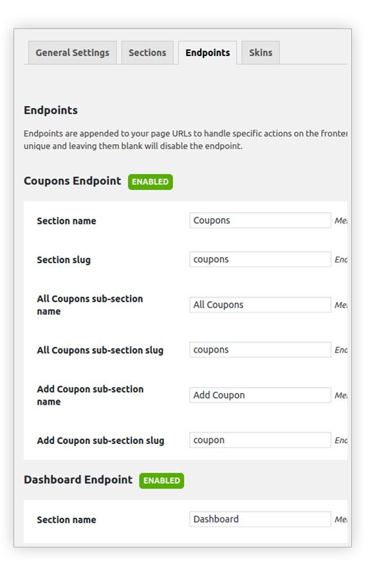Click the Add Coupon sub-section name field
386x588 pixels.
pyautogui.click(x=259, y=394)
